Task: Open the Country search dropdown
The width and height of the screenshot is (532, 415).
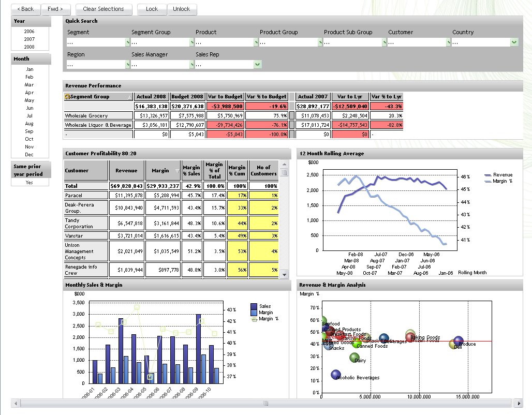Action: click(x=514, y=42)
